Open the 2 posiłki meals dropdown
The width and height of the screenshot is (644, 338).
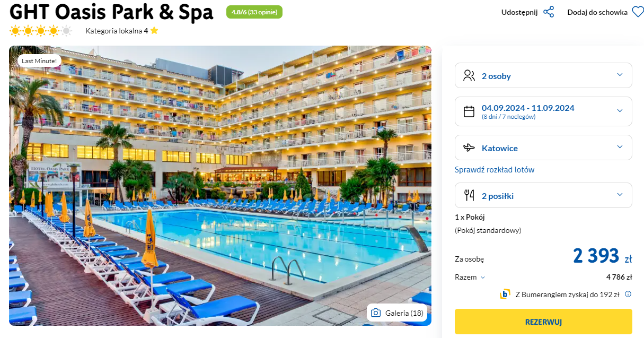tap(543, 195)
